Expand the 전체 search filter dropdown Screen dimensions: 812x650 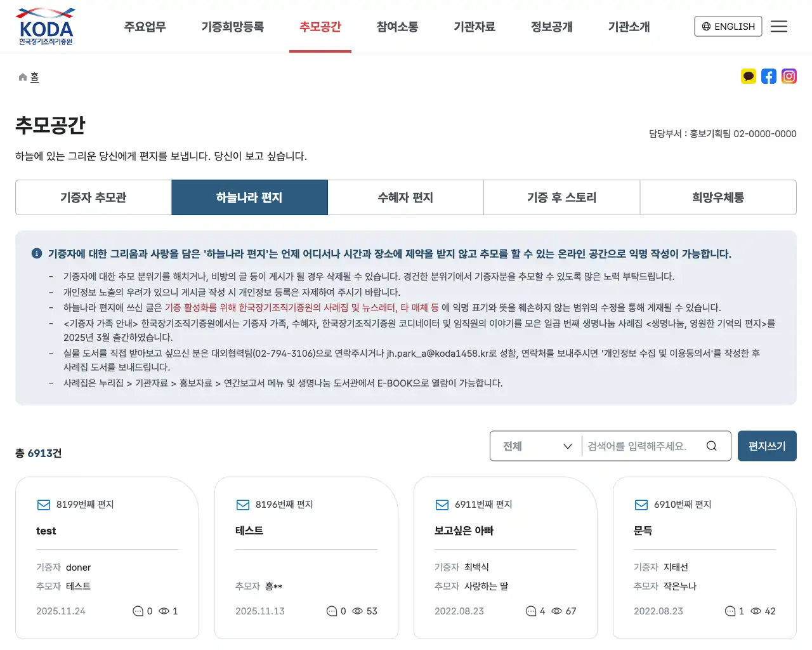535,446
